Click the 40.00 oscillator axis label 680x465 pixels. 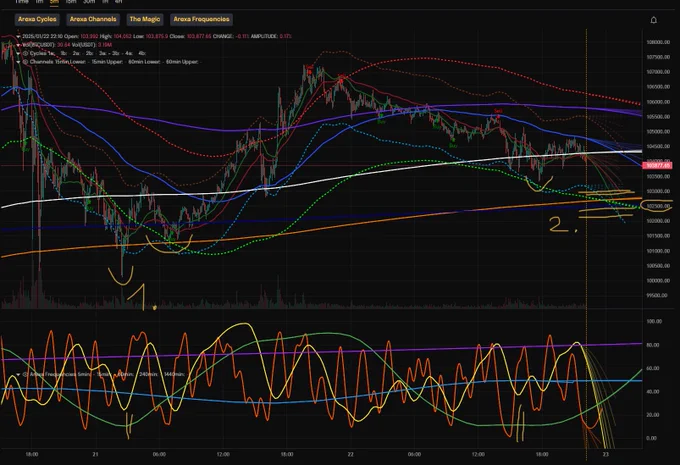click(654, 391)
